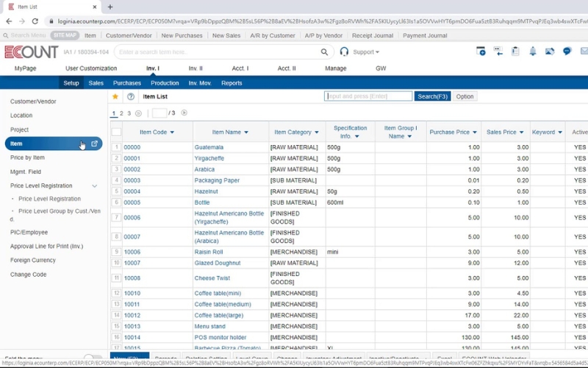Open the Item Code column sort dropdown
588x368 pixels.
[x=172, y=132]
